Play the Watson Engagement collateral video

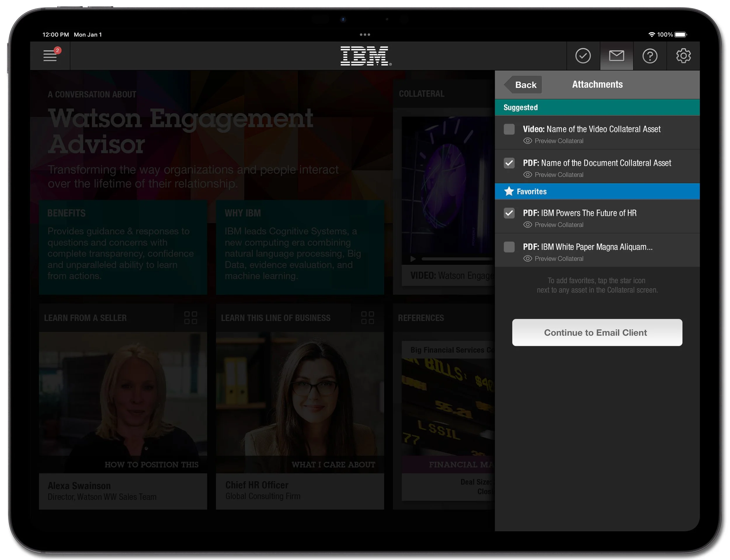tap(413, 259)
